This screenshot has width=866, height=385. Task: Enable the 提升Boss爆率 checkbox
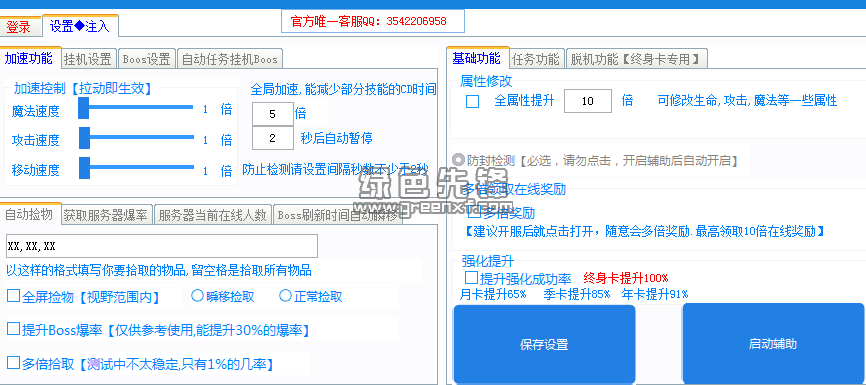coord(13,329)
